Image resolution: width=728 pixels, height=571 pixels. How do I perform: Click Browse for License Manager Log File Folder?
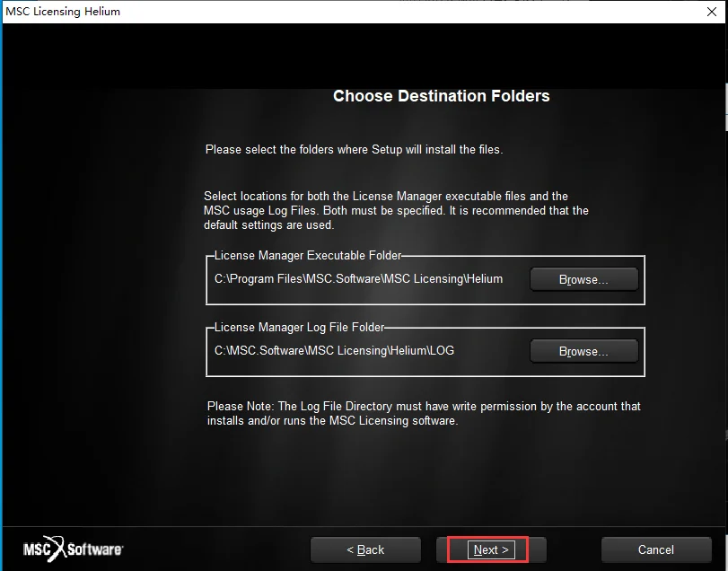(x=583, y=351)
